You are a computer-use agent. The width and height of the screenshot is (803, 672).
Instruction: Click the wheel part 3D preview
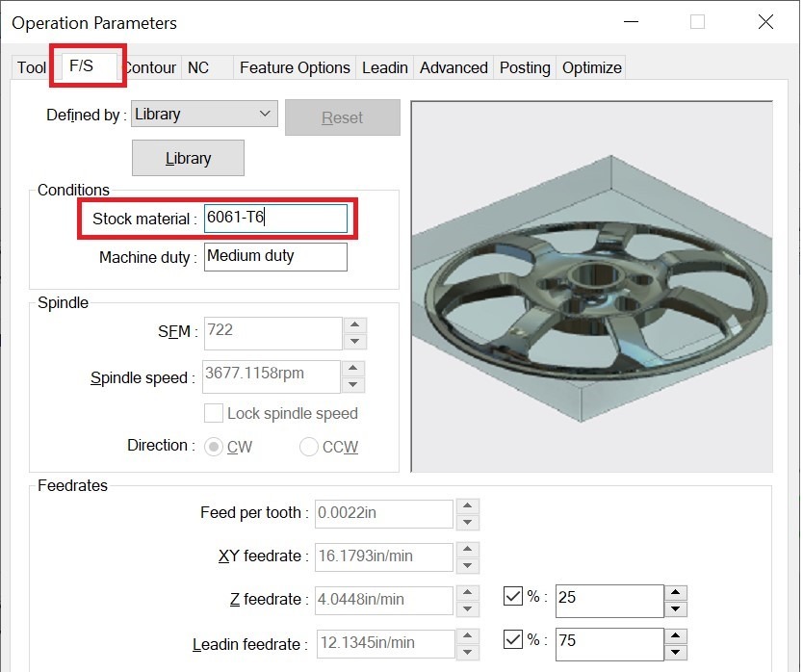coord(591,287)
